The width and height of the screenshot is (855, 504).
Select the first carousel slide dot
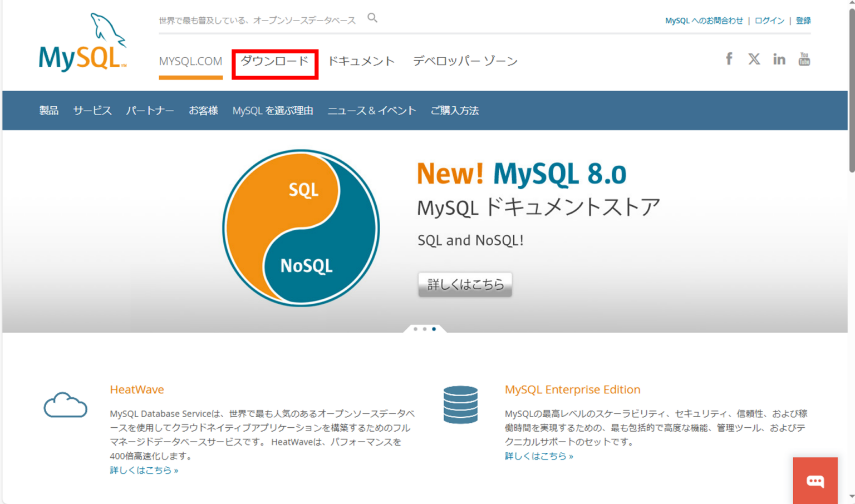pos(415,329)
